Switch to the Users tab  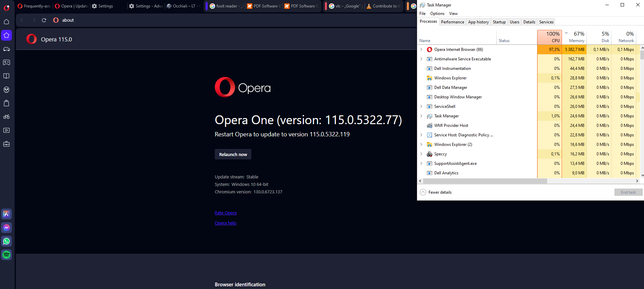click(x=515, y=22)
